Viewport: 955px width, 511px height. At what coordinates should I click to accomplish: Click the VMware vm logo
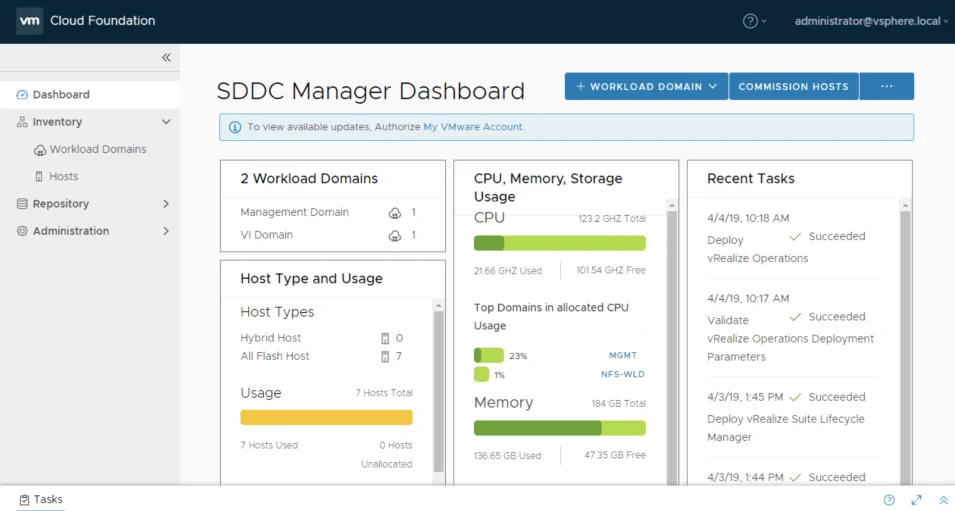29,21
